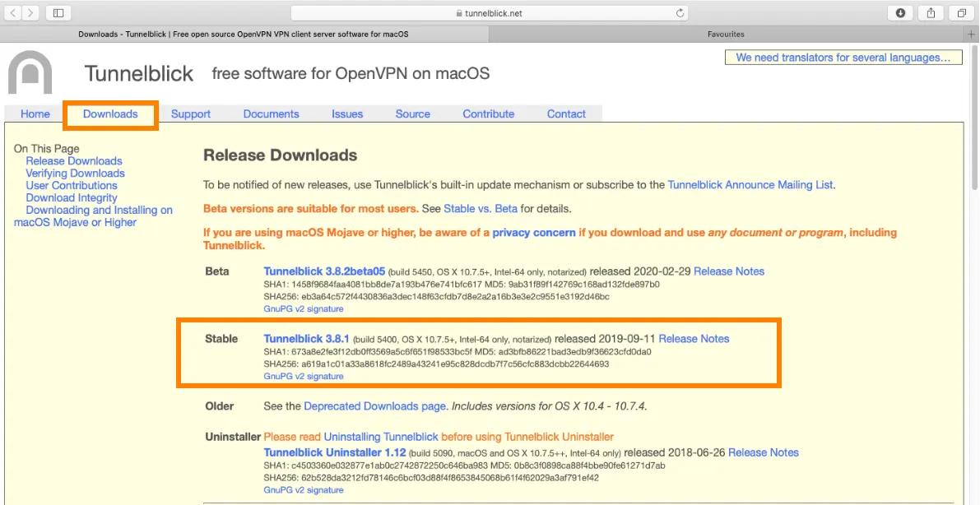
Task: Click the 'Older' row label
Action: click(x=220, y=406)
